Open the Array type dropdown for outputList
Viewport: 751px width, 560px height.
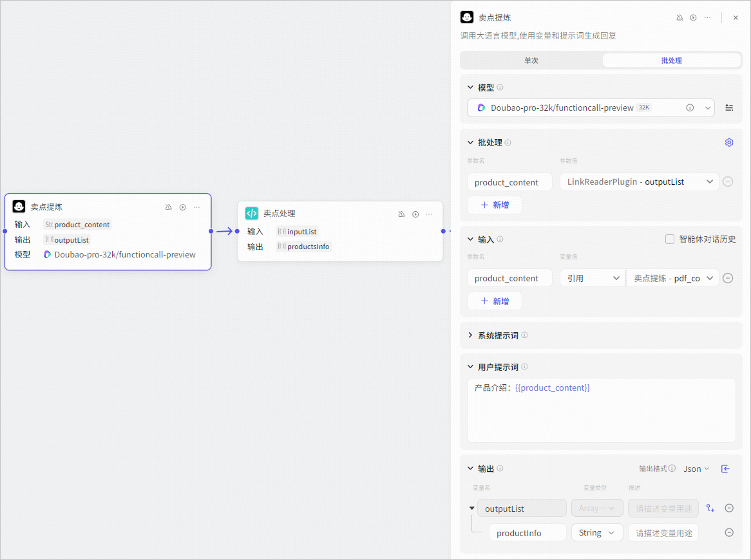(x=597, y=509)
